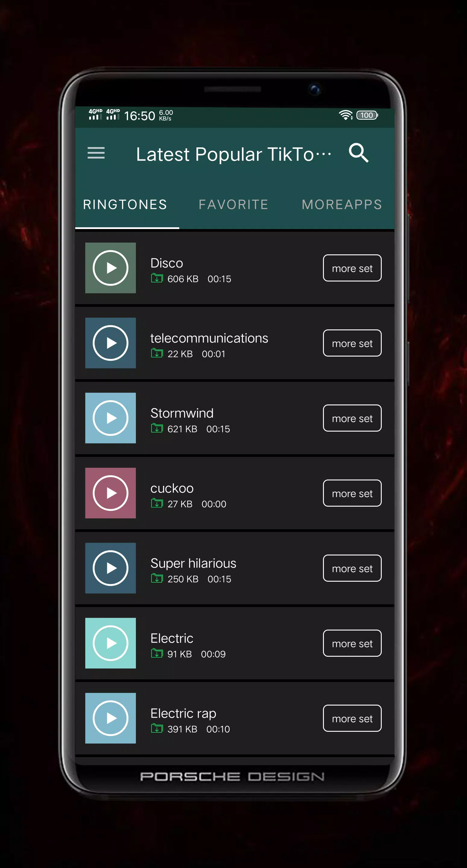467x868 pixels.
Task: Switch to the MOREAPPS tab
Action: (342, 205)
